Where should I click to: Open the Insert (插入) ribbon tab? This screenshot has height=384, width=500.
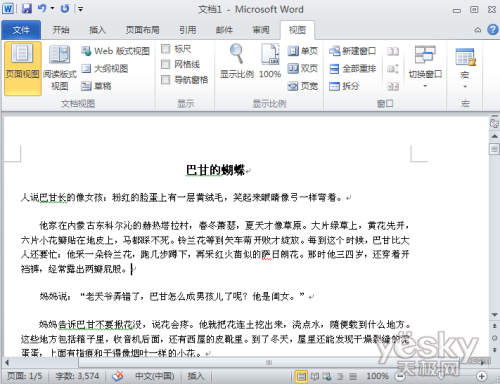tap(97, 30)
